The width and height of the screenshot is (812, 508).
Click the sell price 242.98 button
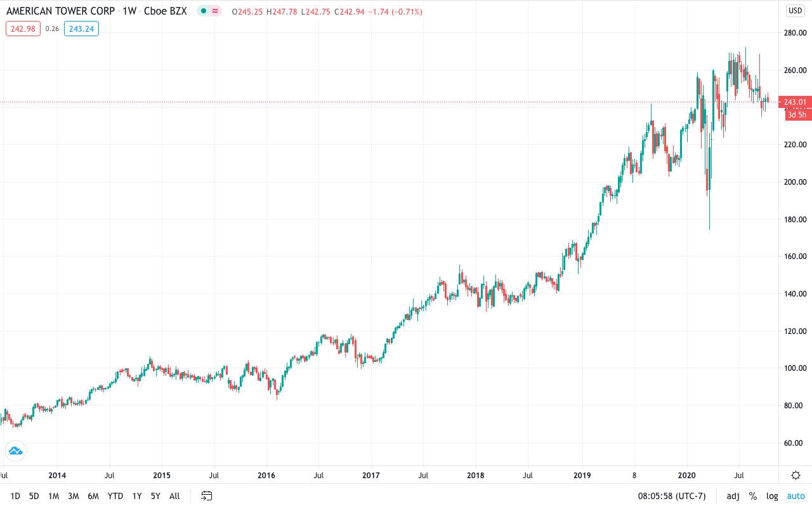click(x=23, y=28)
